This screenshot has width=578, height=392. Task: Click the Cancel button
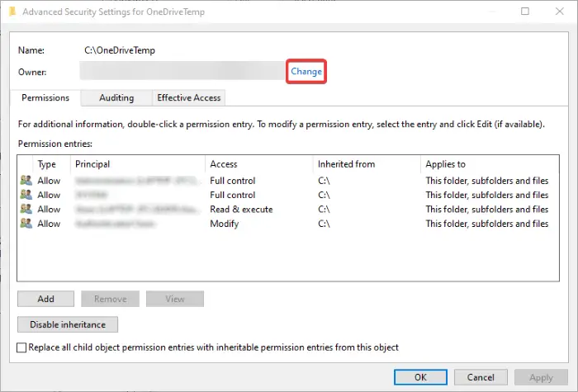(x=481, y=377)
